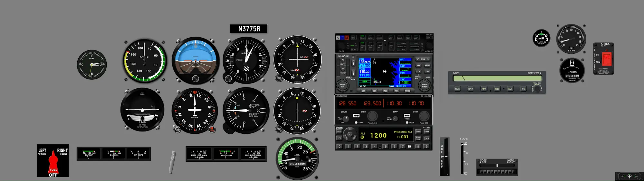Screen dimensions: 644x181
Task: Click the VFR button on the transponder
Action: click(x=339, y=138)
